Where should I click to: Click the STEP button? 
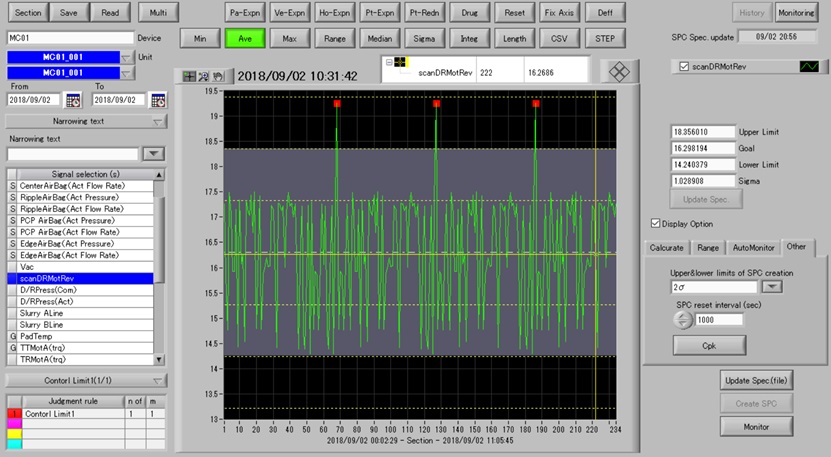pyautogui.click(x=605, y=39)
